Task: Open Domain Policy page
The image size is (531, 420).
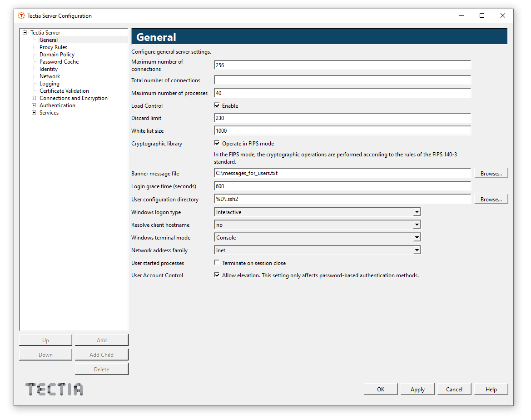Action: pos(57,55)
